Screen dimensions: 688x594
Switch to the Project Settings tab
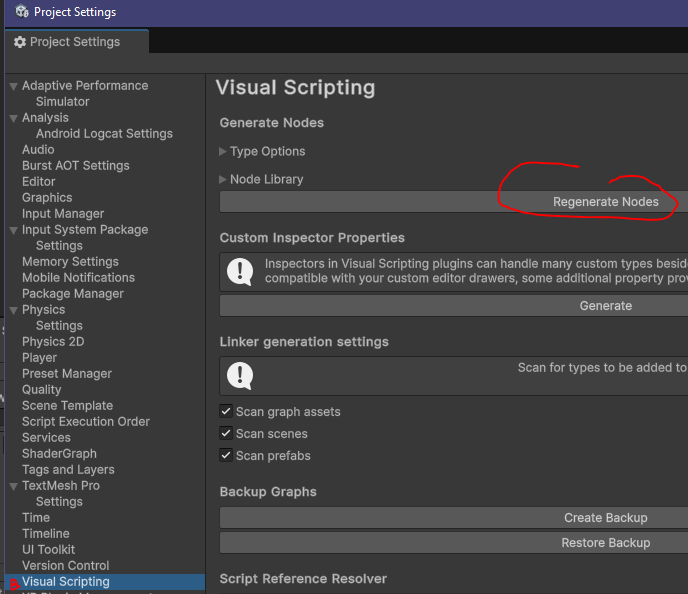point(74,42)
